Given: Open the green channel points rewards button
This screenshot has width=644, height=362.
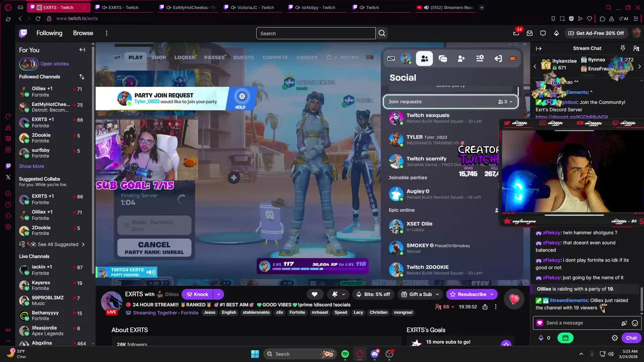Looking at the screenshot, I should [x=566, y=338].
